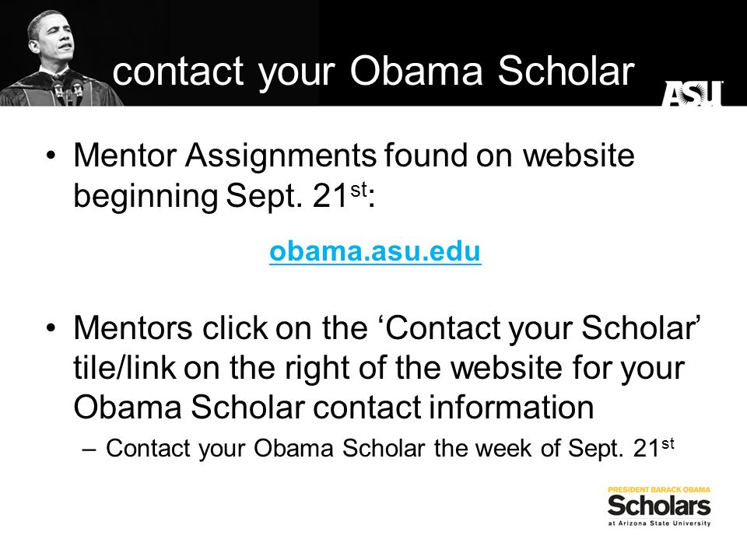Click the word 'website' in the first bullet
Viewport: 747px width, 560px height.
[x=579, y=156]
